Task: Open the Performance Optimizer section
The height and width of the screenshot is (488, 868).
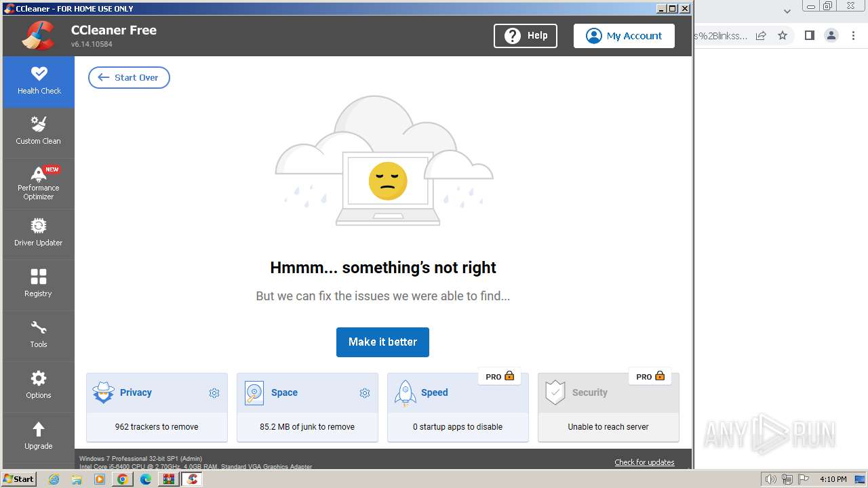Action: (39, 184)
